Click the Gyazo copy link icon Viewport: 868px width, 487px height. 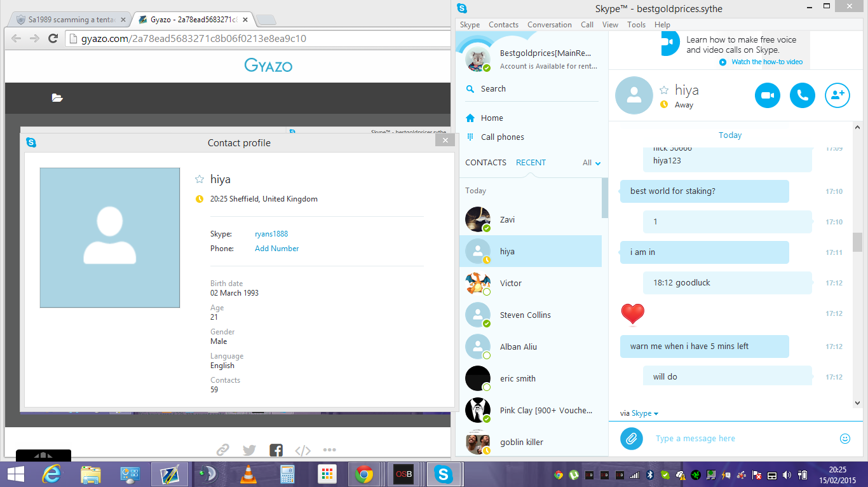click(x=222, y=450)
